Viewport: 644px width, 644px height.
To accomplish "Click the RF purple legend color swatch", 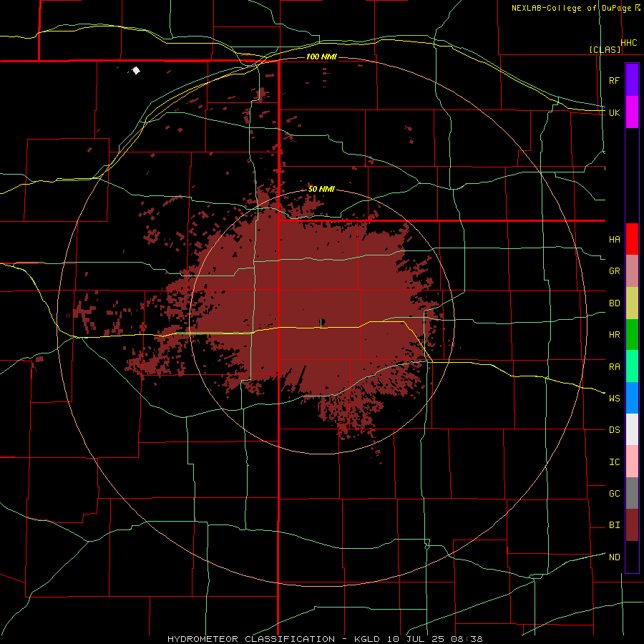I will (x=632, y=80).
